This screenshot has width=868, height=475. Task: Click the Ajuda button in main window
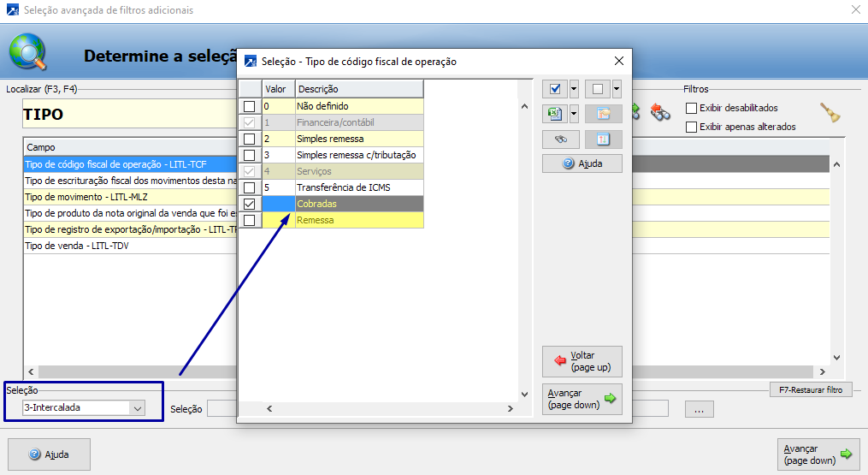(50, 454)
